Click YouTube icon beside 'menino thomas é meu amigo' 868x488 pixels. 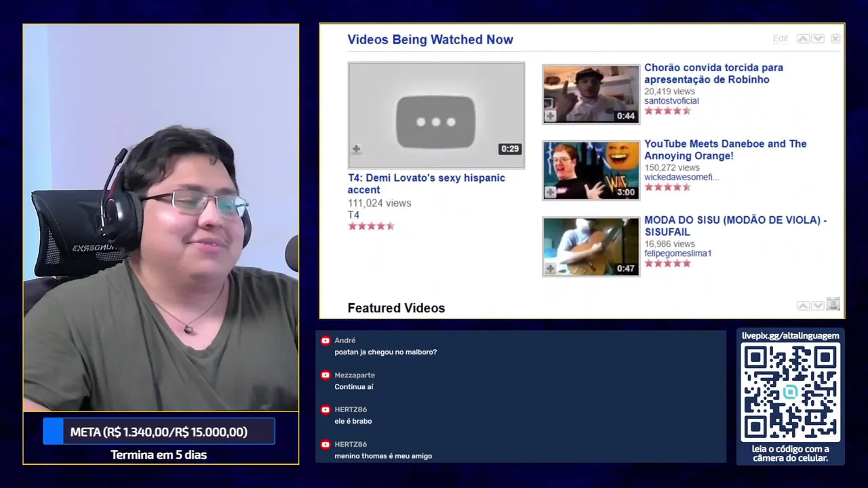click(325, 445)
